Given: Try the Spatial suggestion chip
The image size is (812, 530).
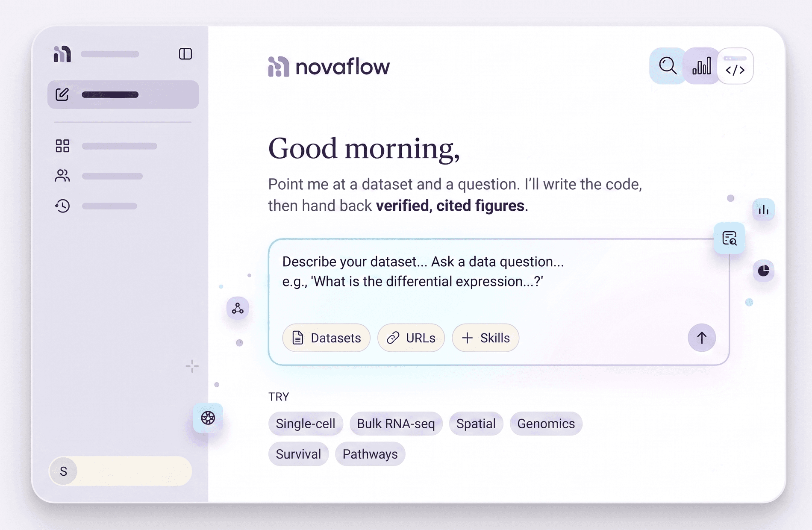Looking at the screenshot, I should click(476, 424).
